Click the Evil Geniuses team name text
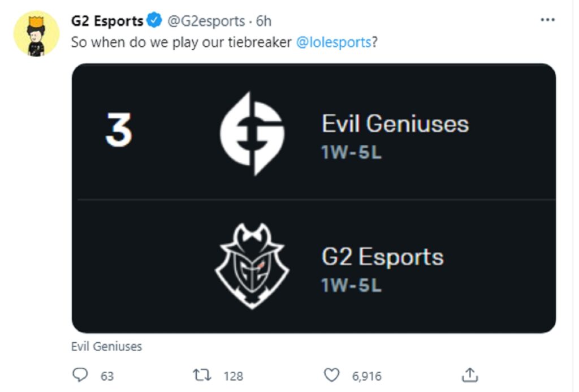The height and width of the screenshot is (392, 579). pyautogui.click(x=395, y=124)
